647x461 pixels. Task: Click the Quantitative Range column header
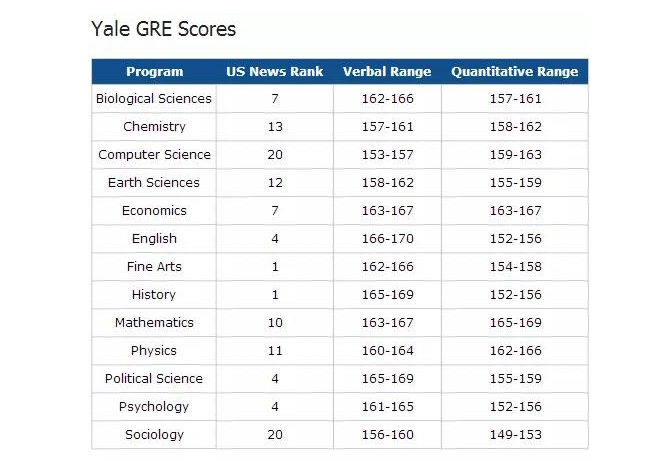click(x=515, y=71)
